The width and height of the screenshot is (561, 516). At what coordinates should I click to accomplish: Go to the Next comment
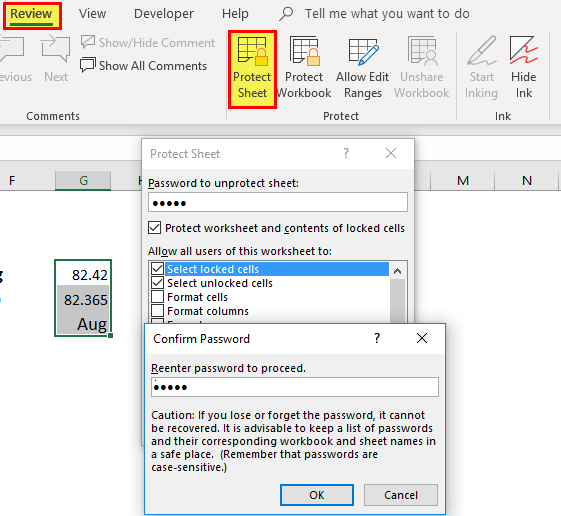point(55,59)
